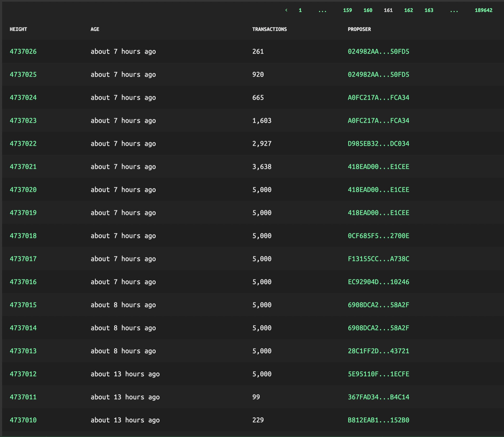Image resolution: width=504 pixels, height=437 pixels.
Task: Open proposer B812EAB1...152B0
Action: pyautogui.click(x=379, y=420)
